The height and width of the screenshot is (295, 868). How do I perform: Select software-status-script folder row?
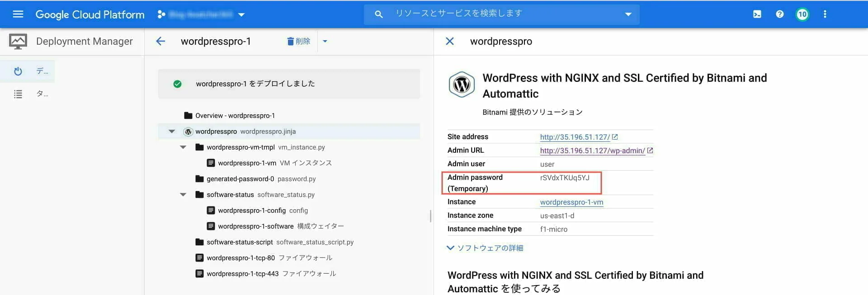click(289, 242)
